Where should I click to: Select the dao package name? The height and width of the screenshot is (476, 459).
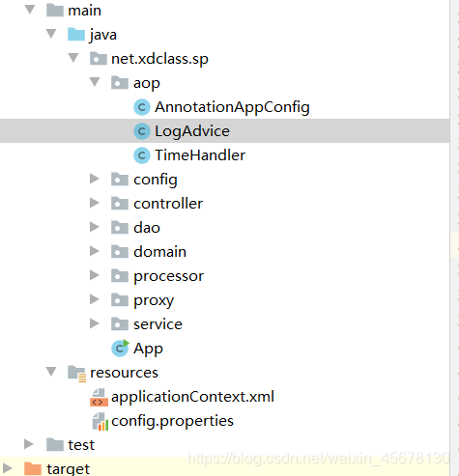point(147,228)
